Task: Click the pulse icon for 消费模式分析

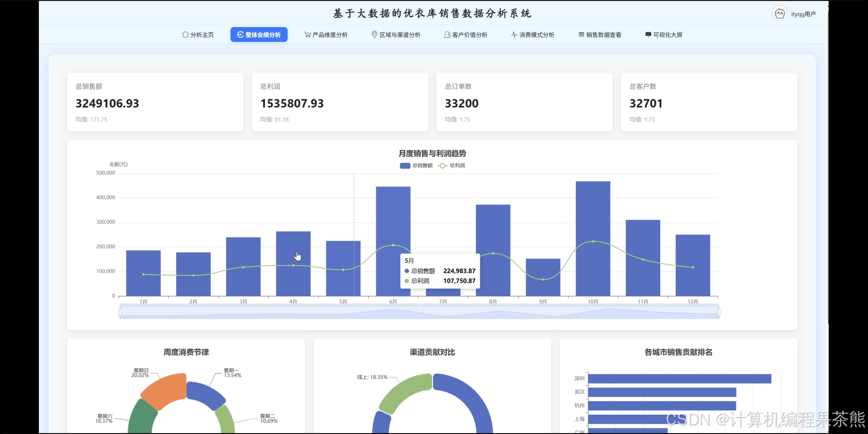Action: tap(514, 34)
